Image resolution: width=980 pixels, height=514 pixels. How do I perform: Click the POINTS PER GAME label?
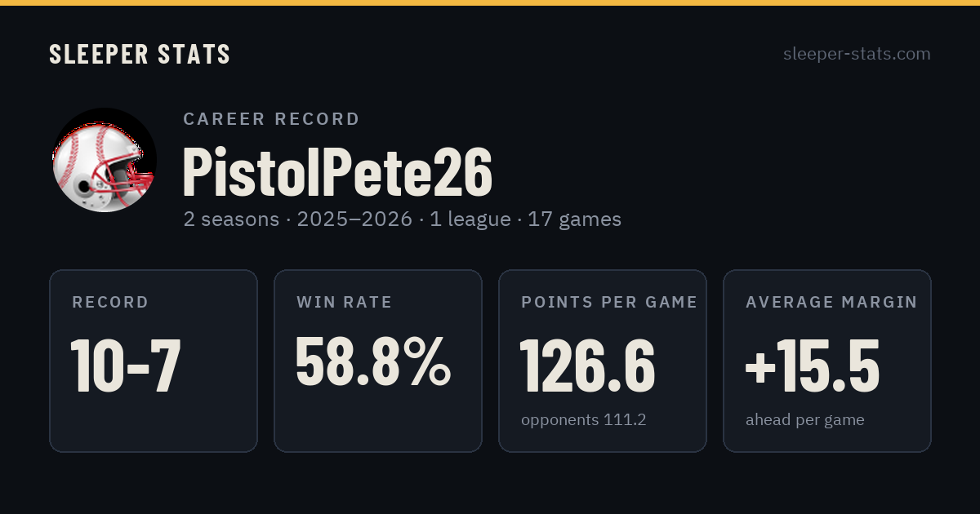(609, 303)
